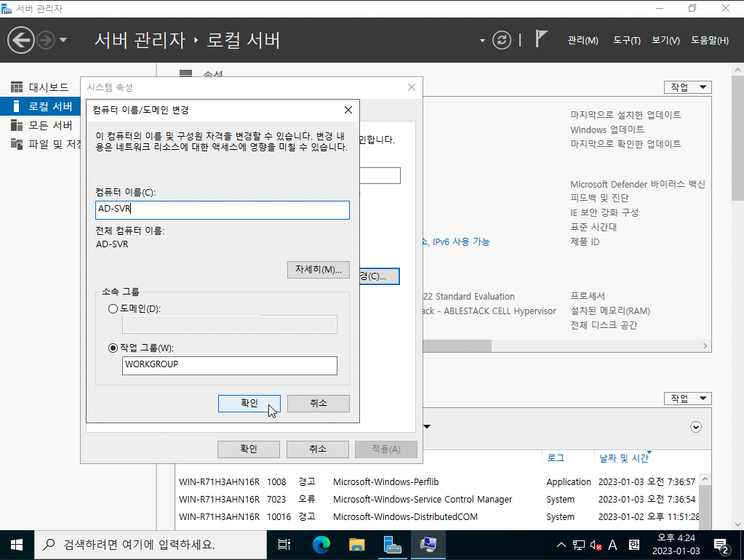
Task: Open the 관리(M) menu
Action: tap(583, 40)
